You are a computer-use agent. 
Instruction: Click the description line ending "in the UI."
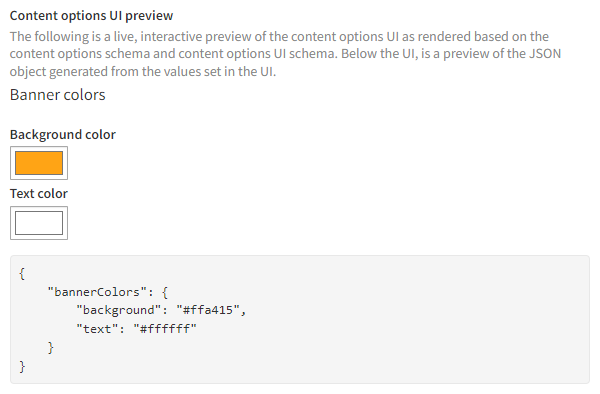[x=143, y=72]
